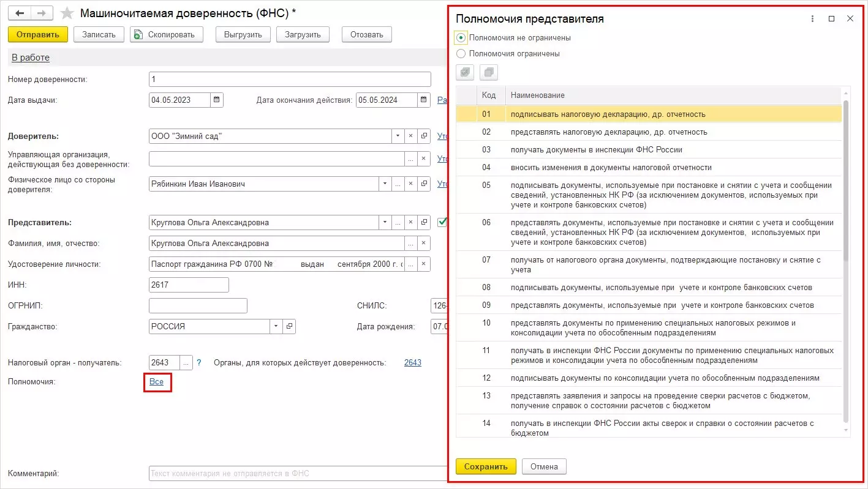Click the Записать button

[99, 34]
